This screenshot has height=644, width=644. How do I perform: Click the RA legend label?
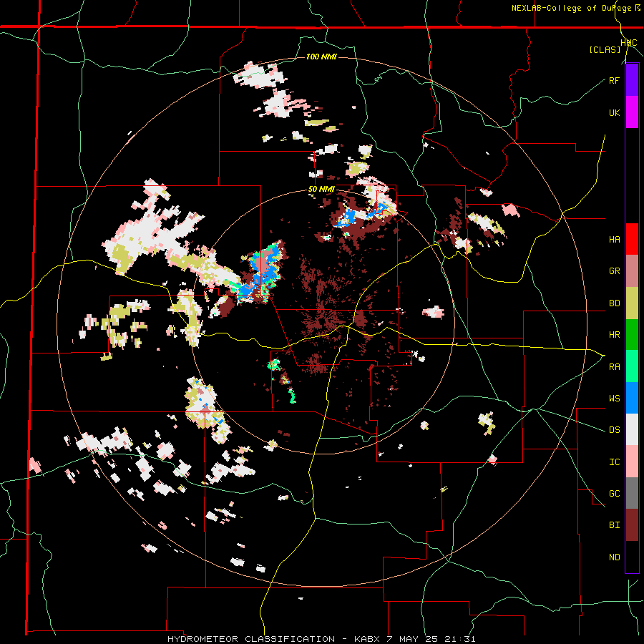click(x=614, y=367)
